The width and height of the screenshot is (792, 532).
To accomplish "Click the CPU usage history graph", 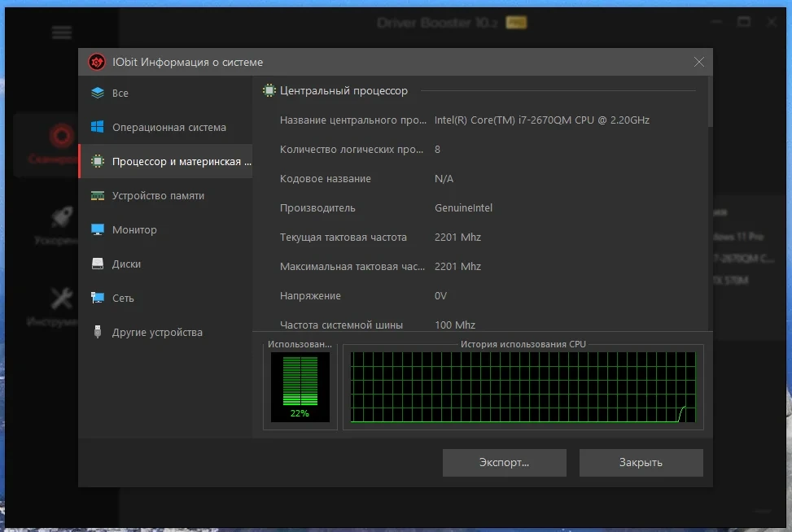I will pyautogui.click(x=523, y=387).
